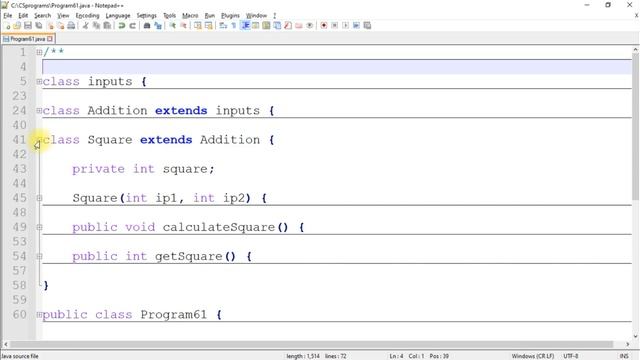The height and width of the screenshot is (360, 640).
Task: Click the Print toolbar icon
Action: click(x=71, y=25)
